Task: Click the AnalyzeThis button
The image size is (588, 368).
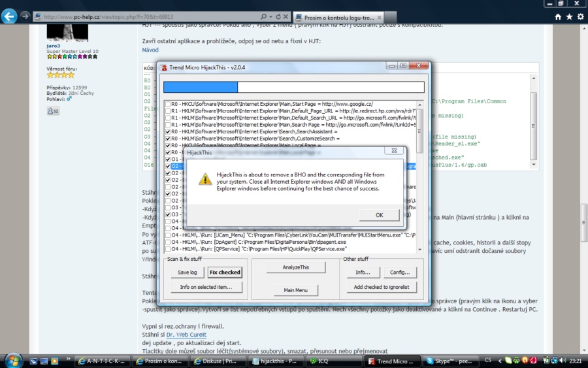Action: coord(296,267)
